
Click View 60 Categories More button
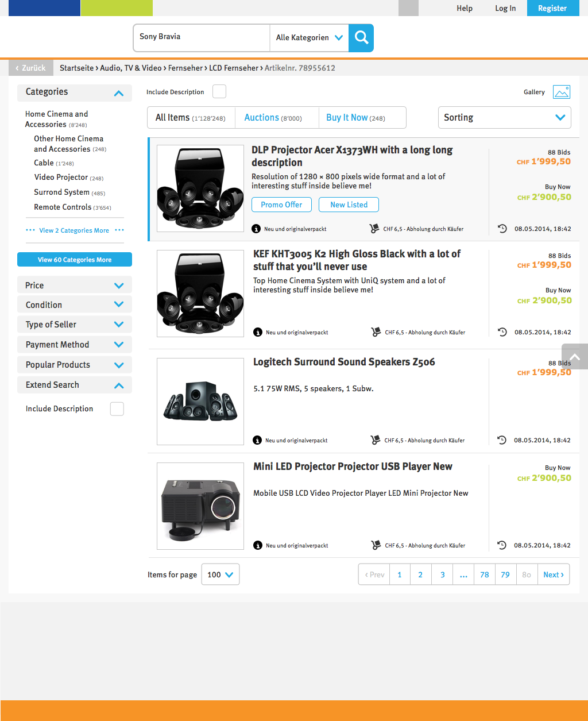75,260
